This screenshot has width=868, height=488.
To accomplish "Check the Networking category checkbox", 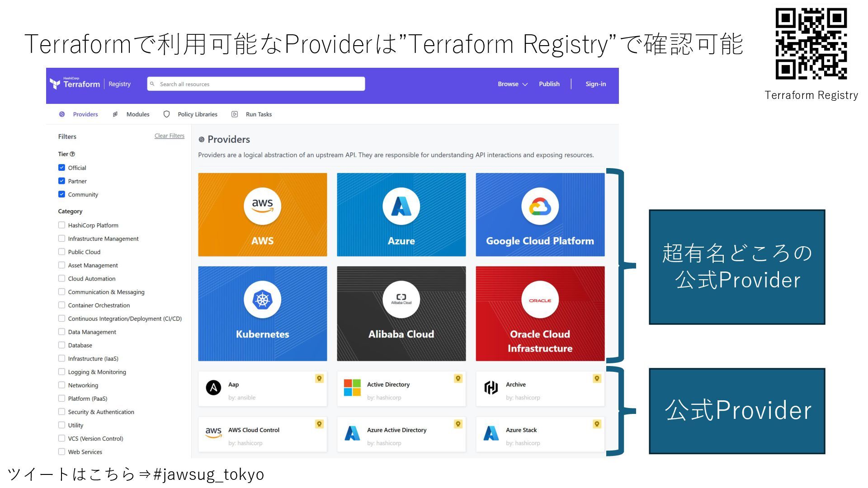I will point(61,385).
